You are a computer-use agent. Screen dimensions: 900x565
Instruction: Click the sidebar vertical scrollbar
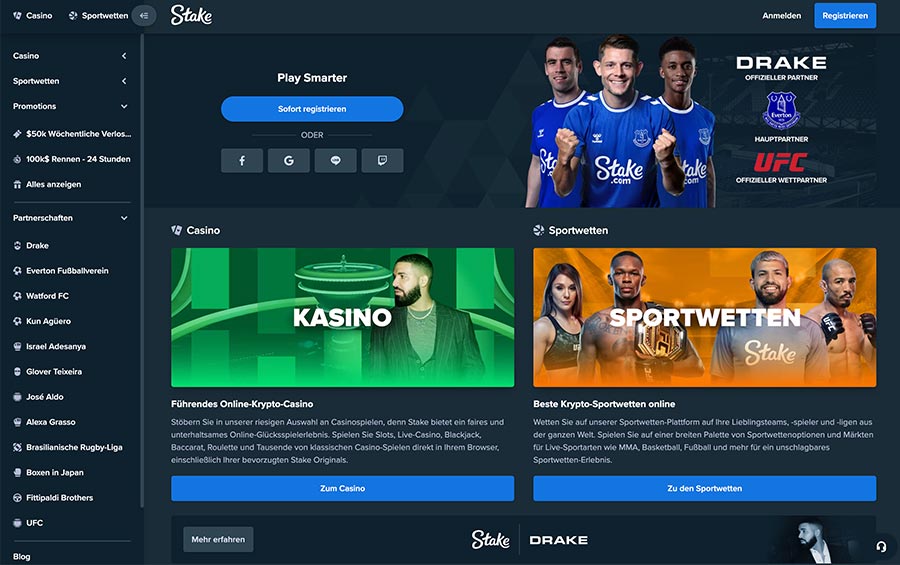pos(142,270)
